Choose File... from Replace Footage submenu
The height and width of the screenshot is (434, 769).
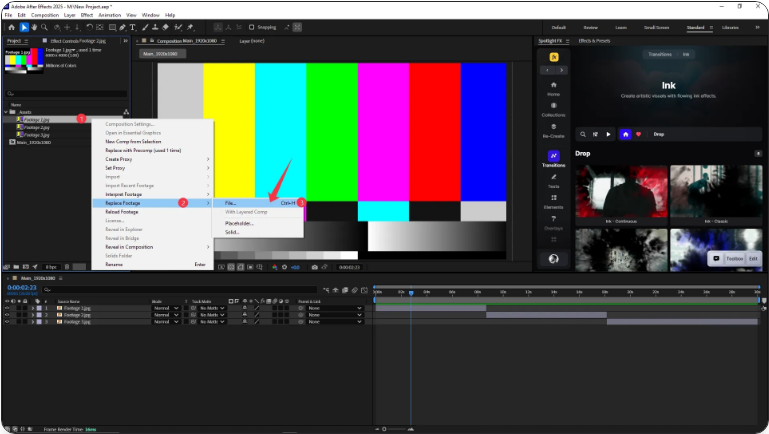[x=232, y=202]
